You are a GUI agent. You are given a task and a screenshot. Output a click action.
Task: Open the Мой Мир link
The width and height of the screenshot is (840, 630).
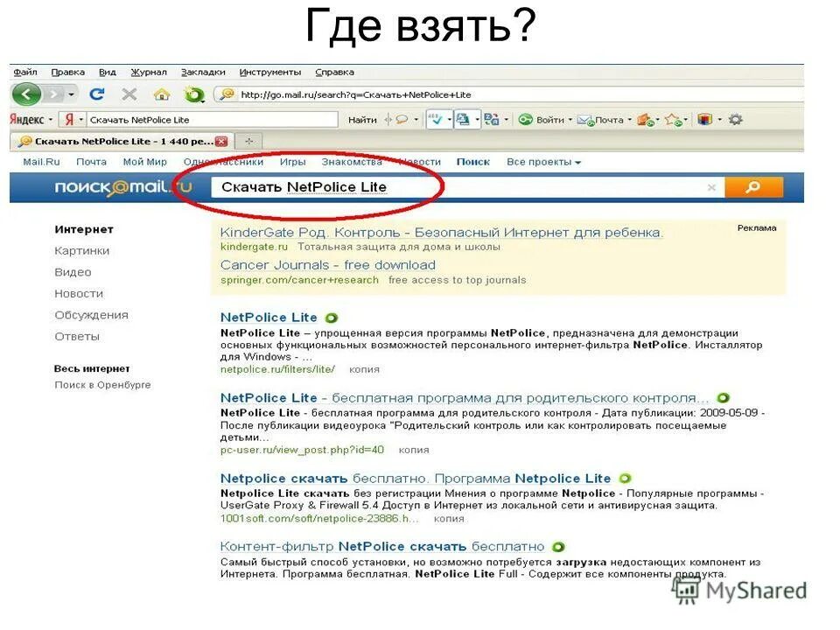click(144, 162)
